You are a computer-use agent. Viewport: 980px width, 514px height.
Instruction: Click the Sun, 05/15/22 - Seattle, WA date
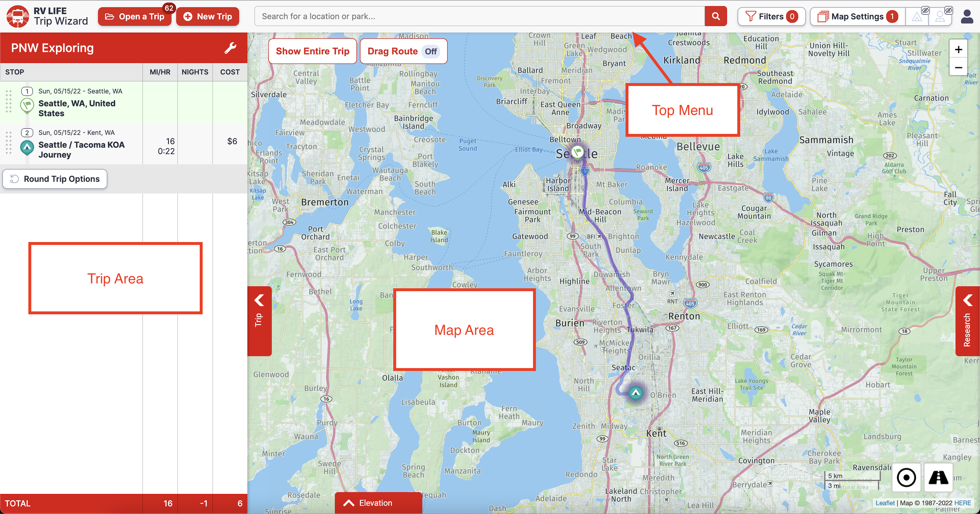pyautogui.click(x=80, y=91)
